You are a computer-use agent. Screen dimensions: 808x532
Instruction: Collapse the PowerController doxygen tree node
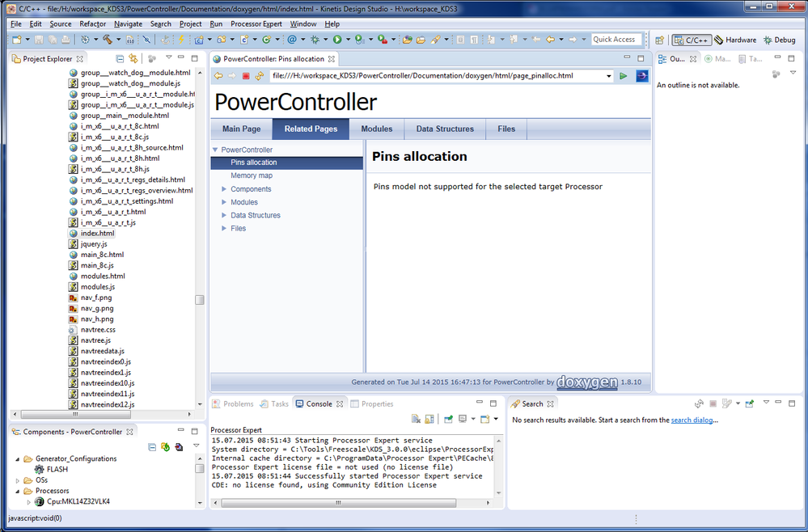pos(215,150)
